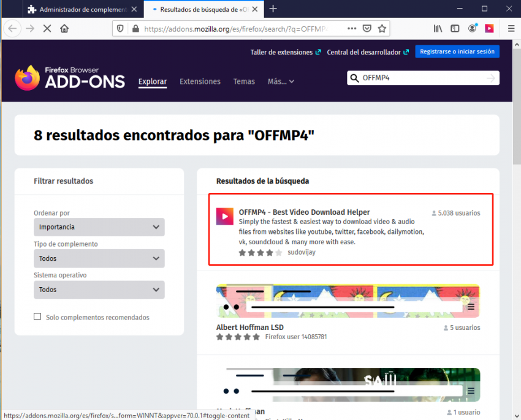Click the Firefox Browser ADD-ONS logo

point(70,78)
